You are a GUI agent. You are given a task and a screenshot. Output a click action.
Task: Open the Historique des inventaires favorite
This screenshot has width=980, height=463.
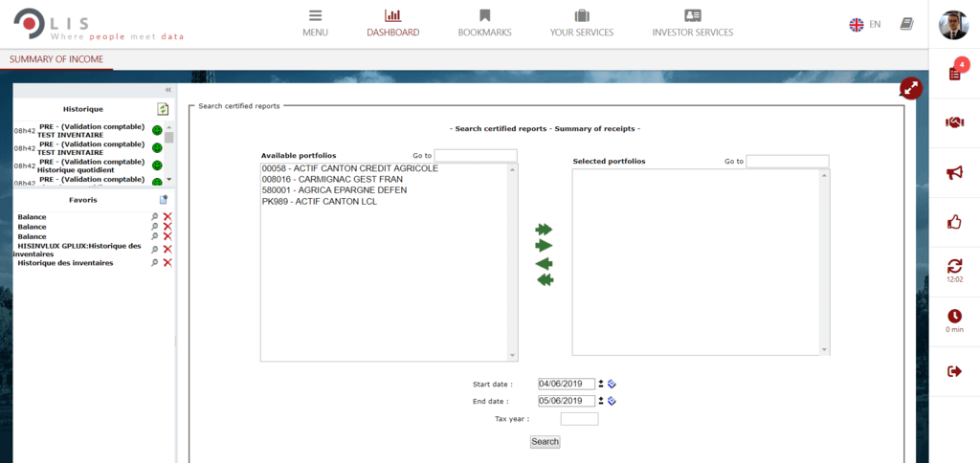click(x=65, y=263)
